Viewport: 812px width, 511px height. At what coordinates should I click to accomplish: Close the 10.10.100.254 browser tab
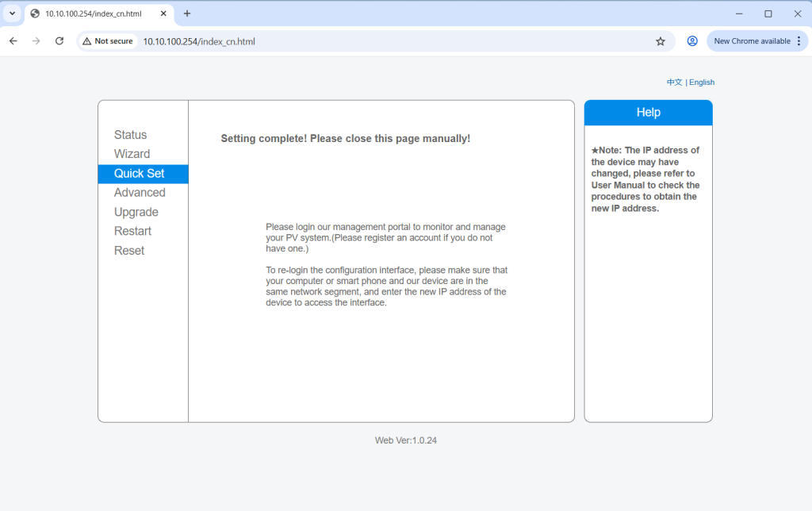(x=163, y=13)
